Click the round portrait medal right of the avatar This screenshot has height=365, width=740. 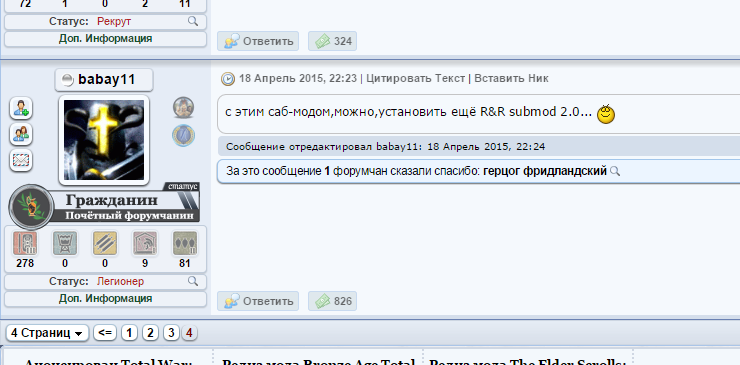(x=184, y=108)
